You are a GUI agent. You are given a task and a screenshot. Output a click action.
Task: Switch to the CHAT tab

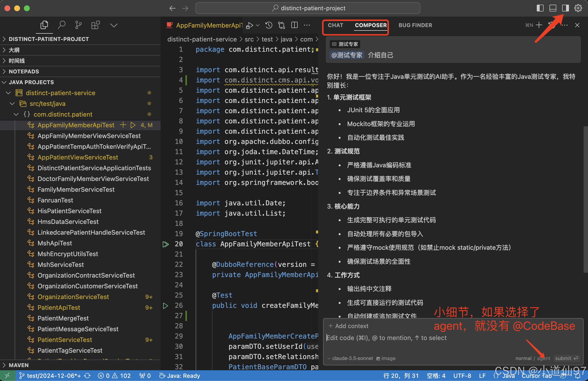335,25
